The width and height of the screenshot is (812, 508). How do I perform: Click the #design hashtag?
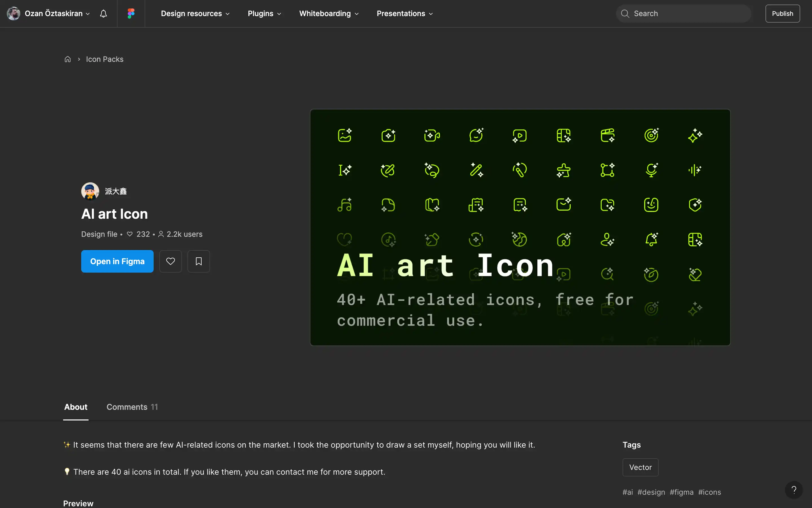pyautogui.click(x=651, y=492)
